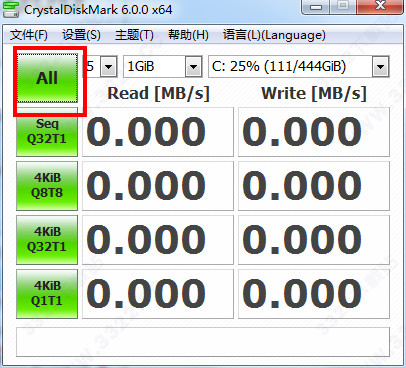Open the 设置(S) menu
406x368 pixels.
pyautogui.click(x=81, y=35)
